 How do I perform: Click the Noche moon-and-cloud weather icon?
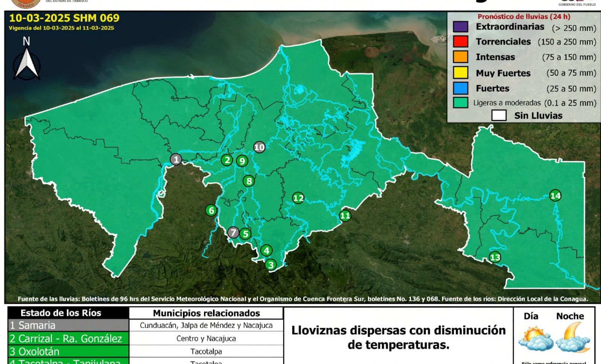[x=574, y=337]
